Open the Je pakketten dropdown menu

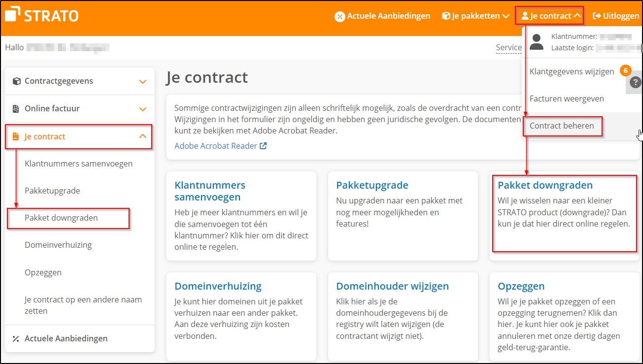[x=475, y=16]
